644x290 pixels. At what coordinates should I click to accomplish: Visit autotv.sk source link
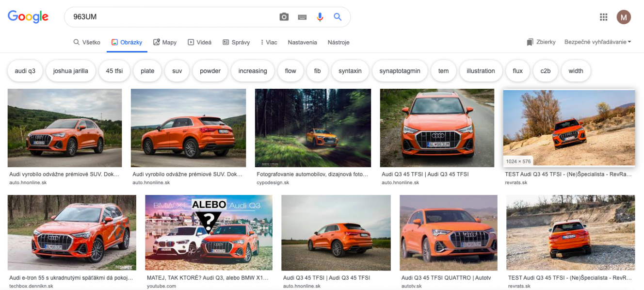coord(411,286)
